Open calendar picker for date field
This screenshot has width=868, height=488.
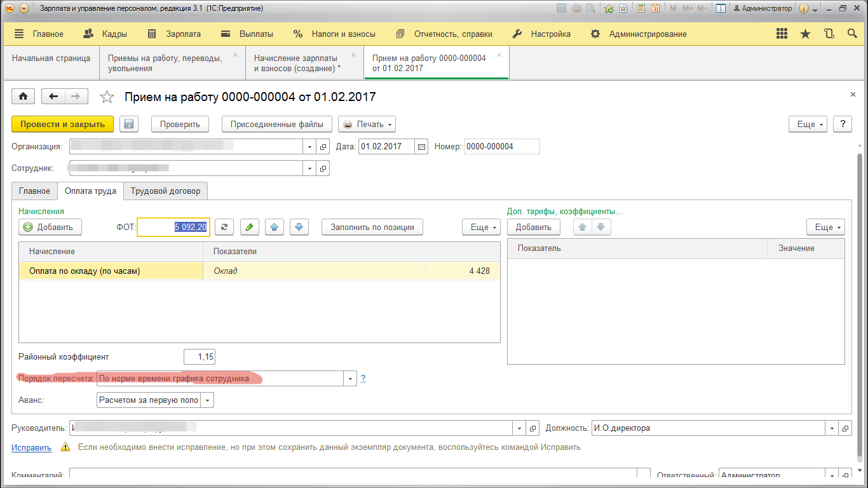421,147
